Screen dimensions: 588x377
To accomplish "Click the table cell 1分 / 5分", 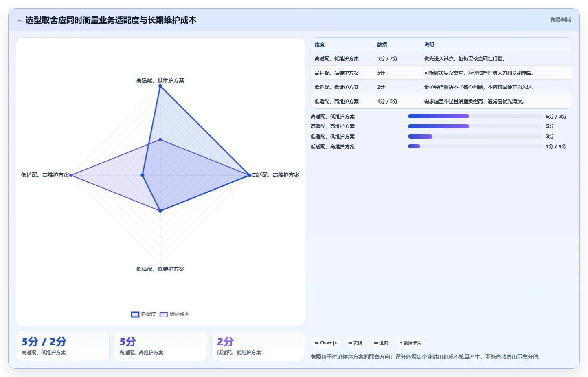I will 387,101.
